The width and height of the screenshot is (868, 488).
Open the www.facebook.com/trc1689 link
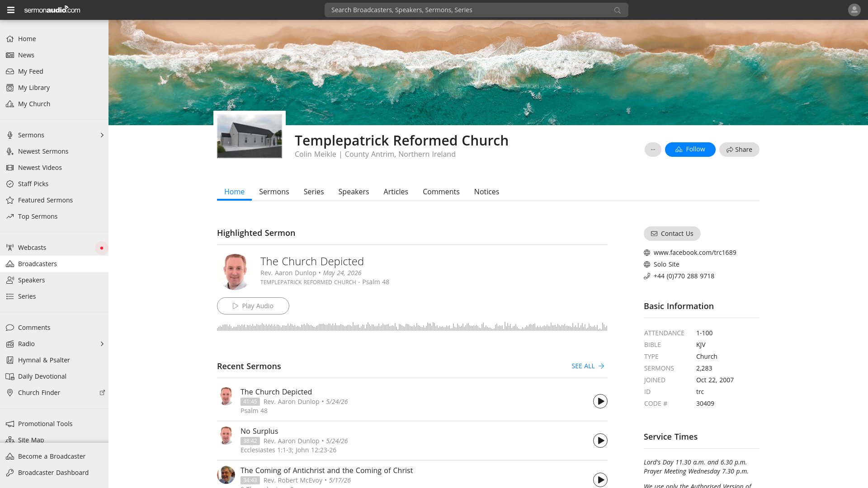click(x=695, y=253)
